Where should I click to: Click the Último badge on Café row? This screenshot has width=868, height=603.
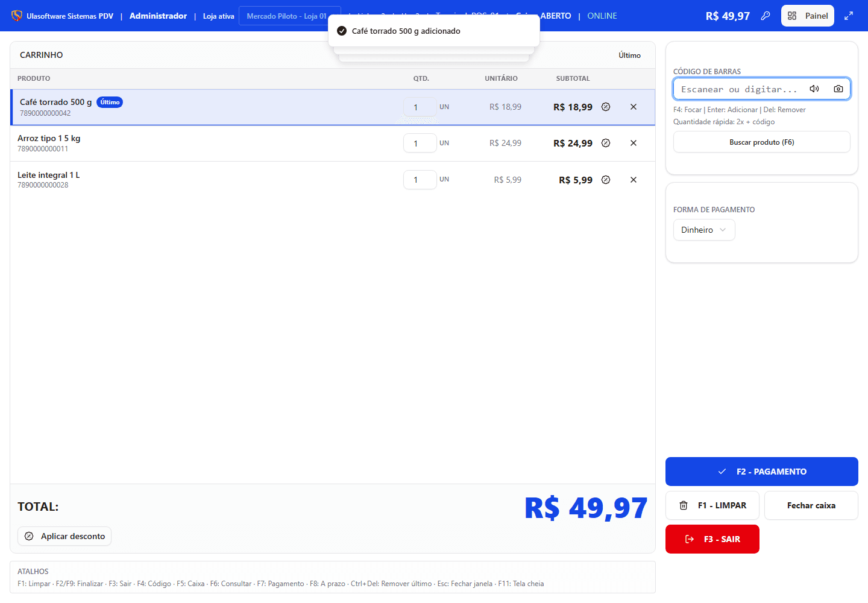(110, 102)
